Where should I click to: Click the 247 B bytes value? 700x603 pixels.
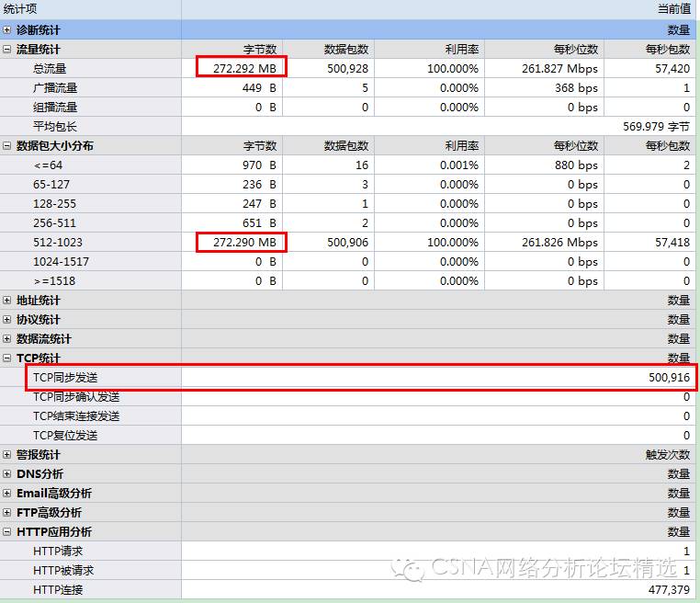[259, 204]
